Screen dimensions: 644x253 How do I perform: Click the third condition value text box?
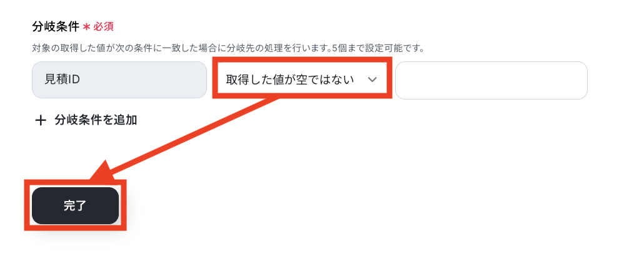point(491,80)
